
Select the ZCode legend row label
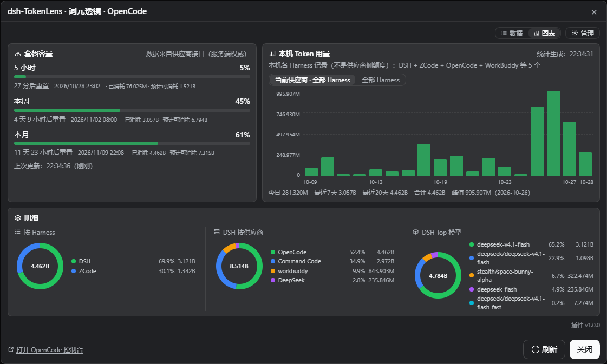(x=88, y=271)
